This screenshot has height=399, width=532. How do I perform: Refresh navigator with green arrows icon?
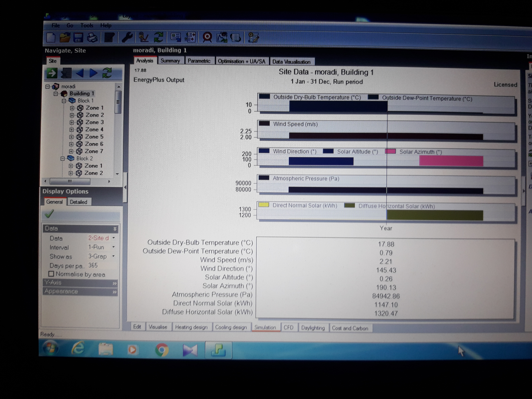point(107,73)
